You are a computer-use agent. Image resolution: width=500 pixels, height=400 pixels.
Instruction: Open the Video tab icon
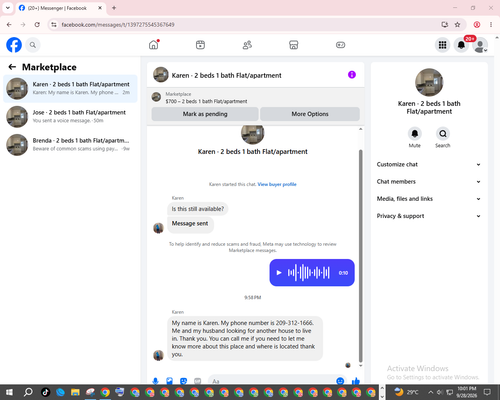point(200,45)
